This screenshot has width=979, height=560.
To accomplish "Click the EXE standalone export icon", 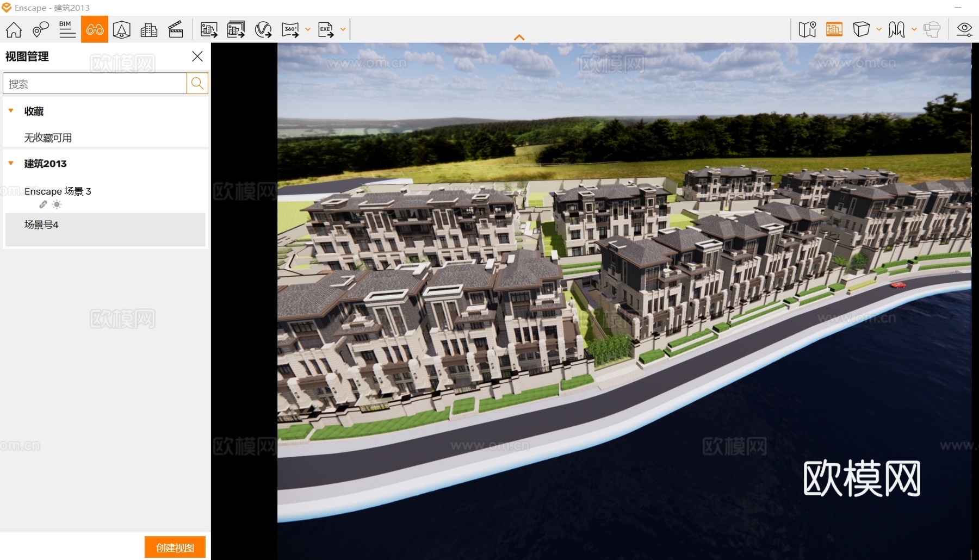I will pyautogui.click(x=326, y=29).
